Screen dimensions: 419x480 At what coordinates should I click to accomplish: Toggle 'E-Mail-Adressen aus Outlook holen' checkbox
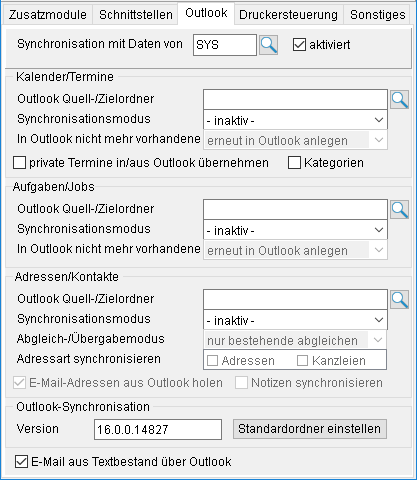19,383
